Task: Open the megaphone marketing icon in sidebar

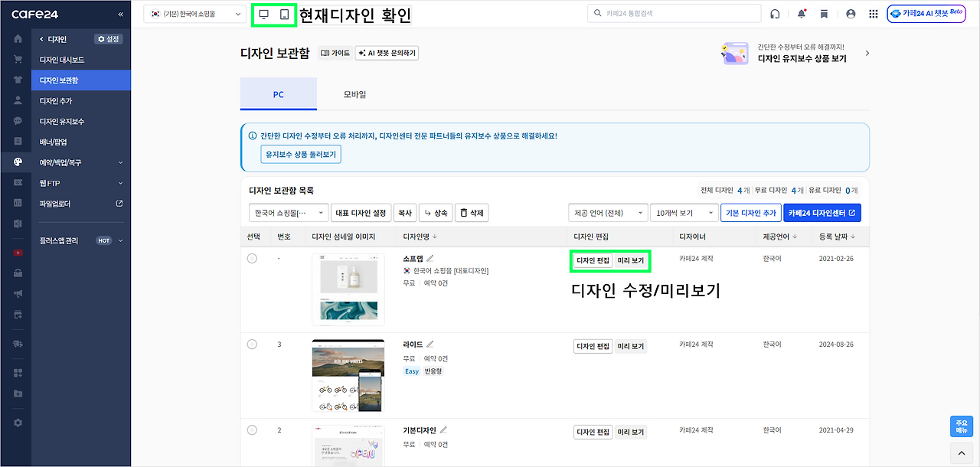Action: point(18,293)
